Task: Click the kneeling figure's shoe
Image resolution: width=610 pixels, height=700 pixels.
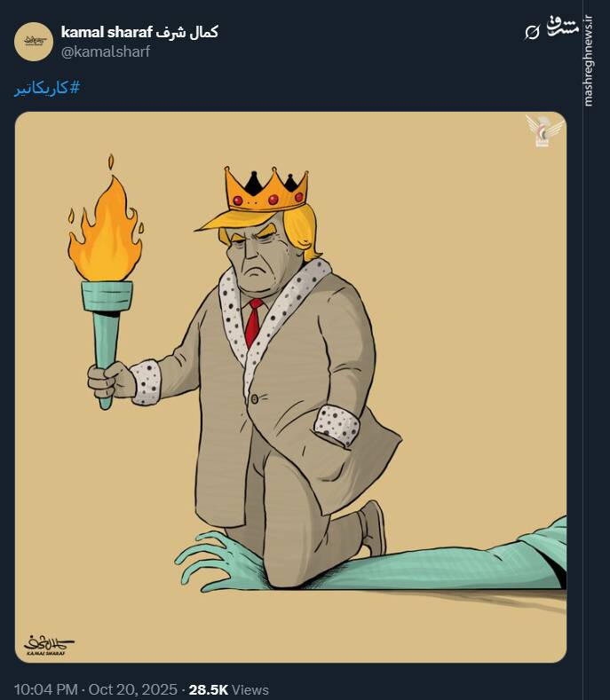Action: click(374, 529)
